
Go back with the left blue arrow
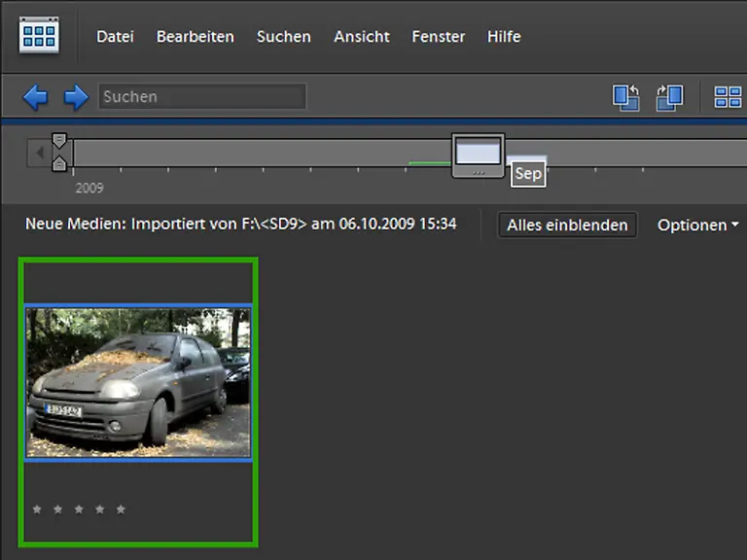point(36,96)
